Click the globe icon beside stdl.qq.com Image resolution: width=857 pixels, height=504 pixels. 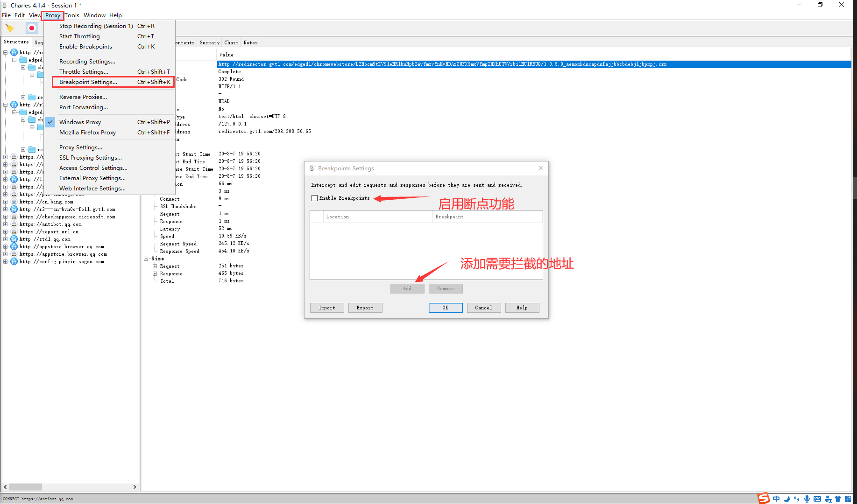pyautogui.click(x=14, y=239)
